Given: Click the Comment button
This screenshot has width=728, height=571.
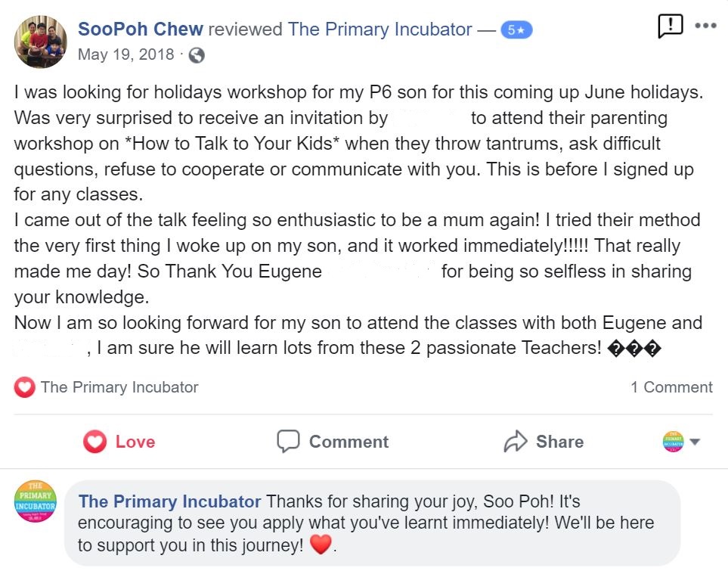Looking at the screenshot, I should point(333,442).
